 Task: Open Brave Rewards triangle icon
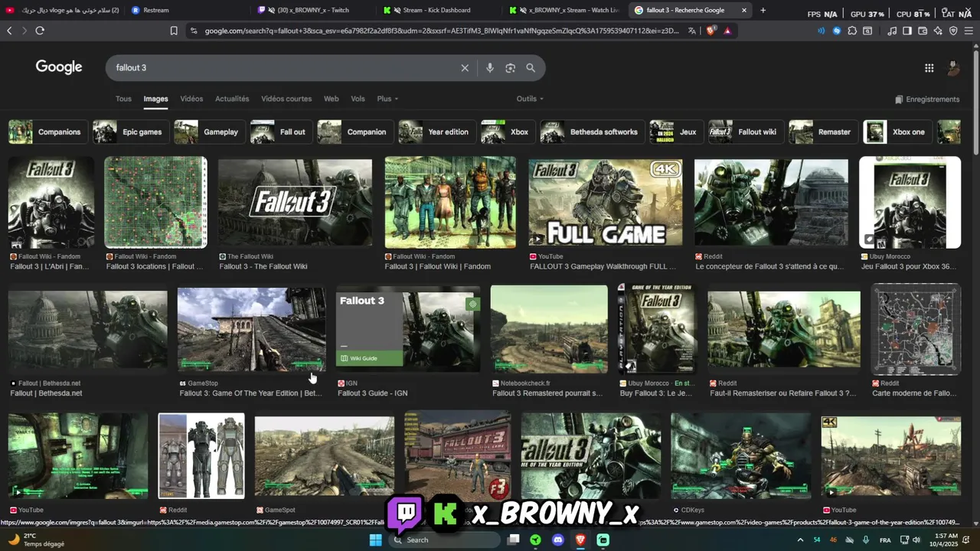coord(727,31)
